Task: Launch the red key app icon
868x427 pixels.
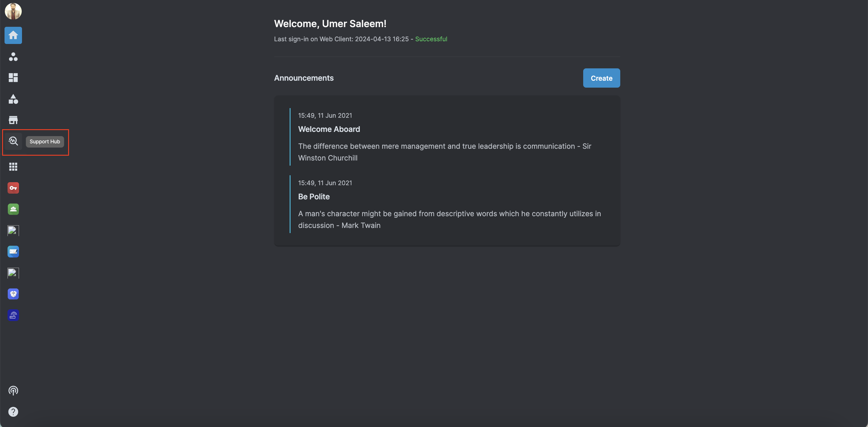Action: pos(13,188)
